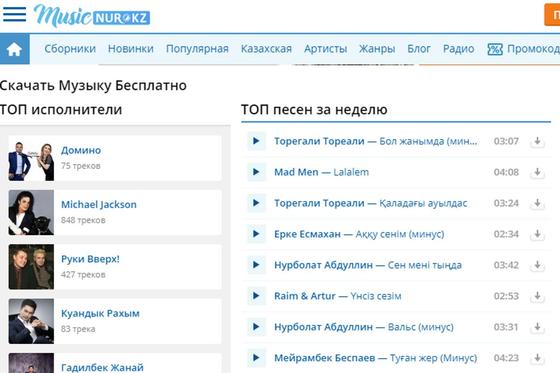
Task: Open the Мейрамбек Беспаев artist link
Action: pos(325,358)
